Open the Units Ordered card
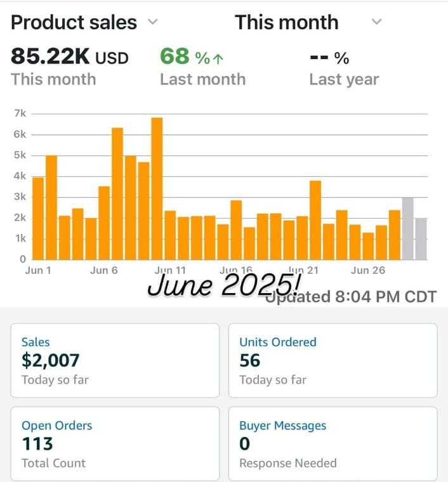This screenshot has width=448, height=482. pos(333,360)
